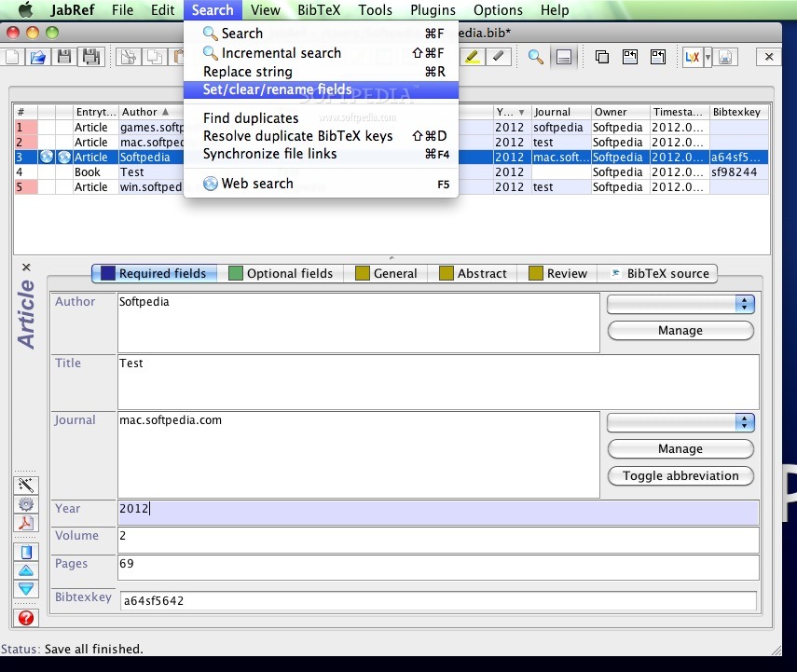This screenshot has width=797, height=672.
Task: Open a database using the folder icon
Action: click(x=37, y=57)
